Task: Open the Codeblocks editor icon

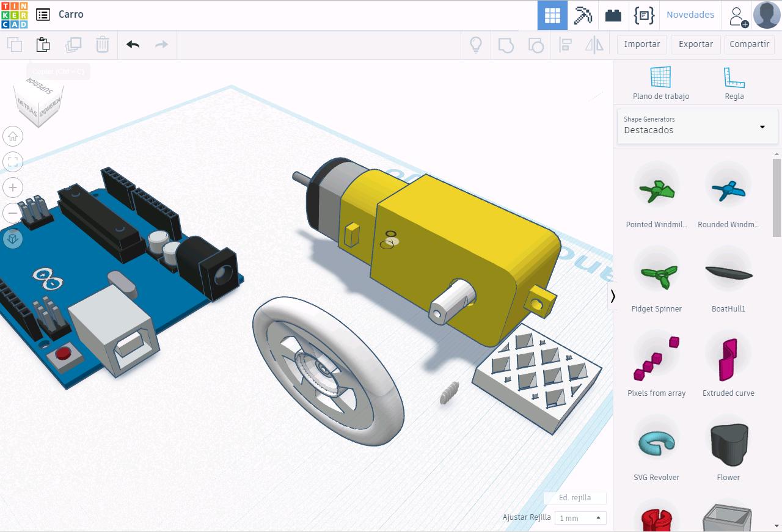Action: 643,15
